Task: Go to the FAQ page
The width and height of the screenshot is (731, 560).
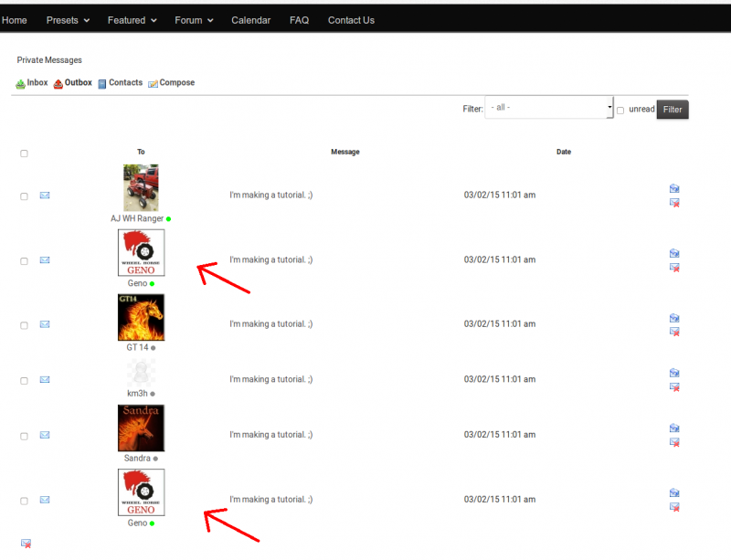Action: coord(299,20)
